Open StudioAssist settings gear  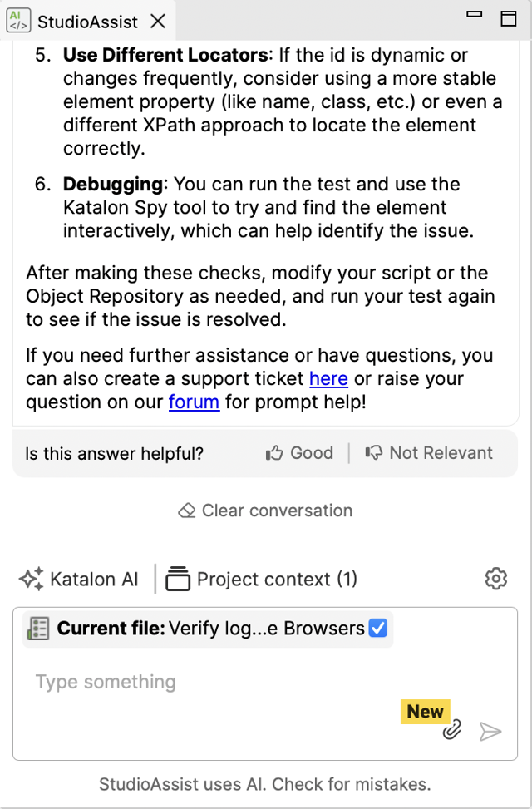(x=496, y=579)
